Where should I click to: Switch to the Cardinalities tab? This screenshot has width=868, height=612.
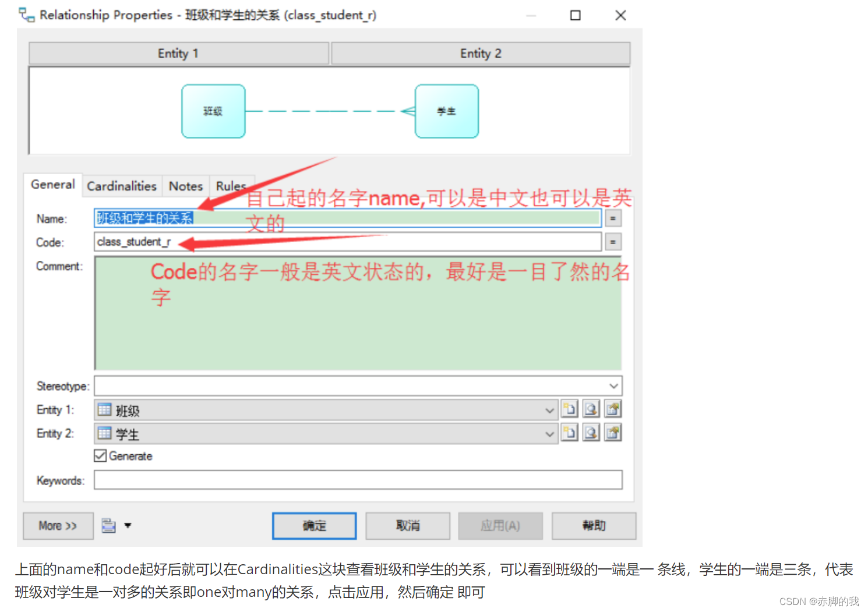[121, 185]
